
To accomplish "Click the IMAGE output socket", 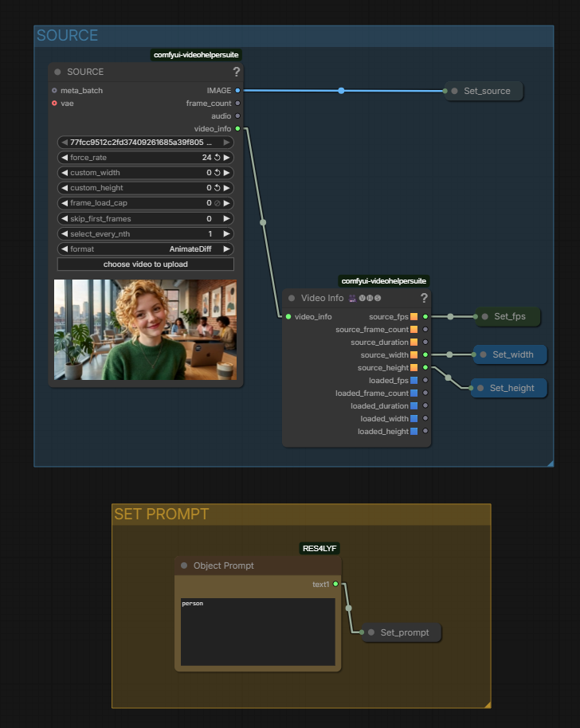I will tap(237, 91).
